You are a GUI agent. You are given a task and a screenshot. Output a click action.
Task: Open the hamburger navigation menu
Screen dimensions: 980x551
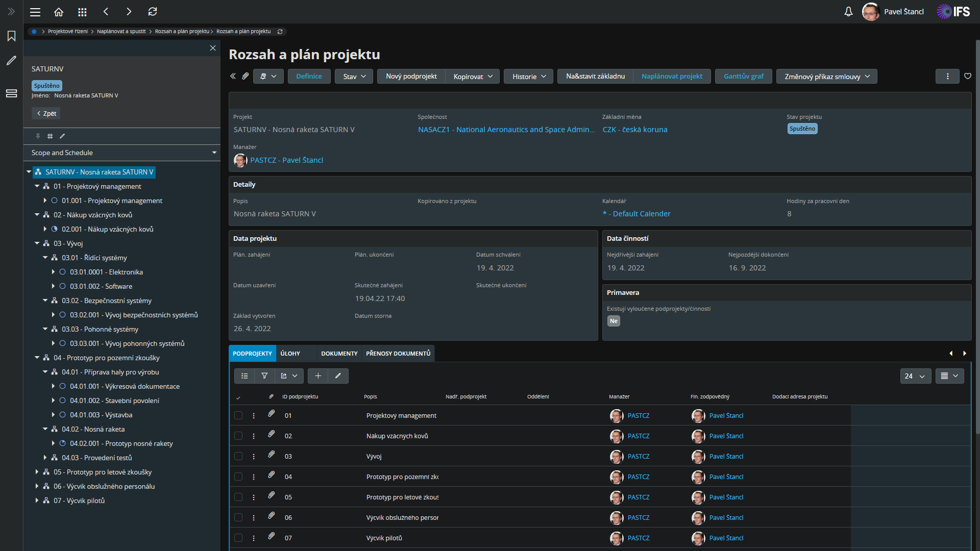click(x=35, y=12)
